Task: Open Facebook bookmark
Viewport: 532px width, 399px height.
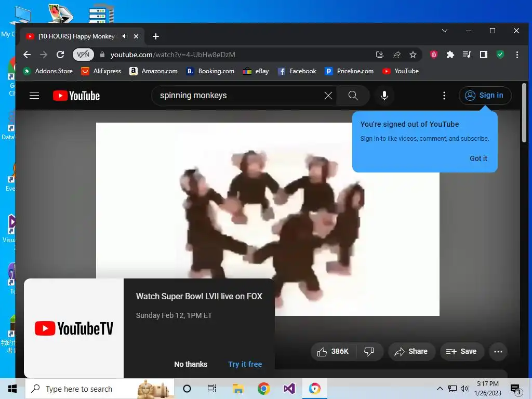Action: pos(297,71)
